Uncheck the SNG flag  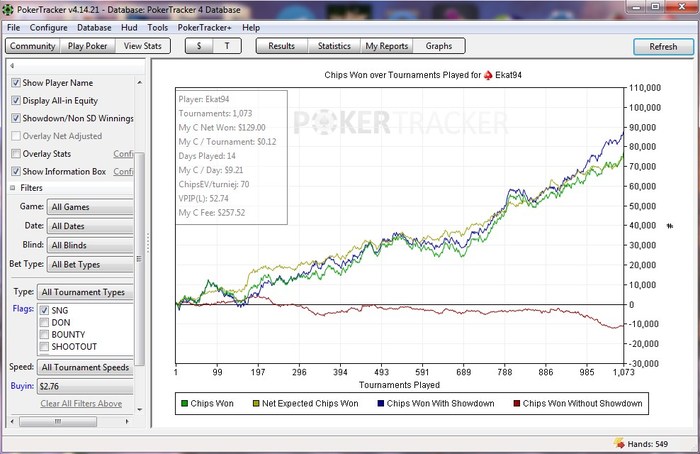click(x=44, y=310)
